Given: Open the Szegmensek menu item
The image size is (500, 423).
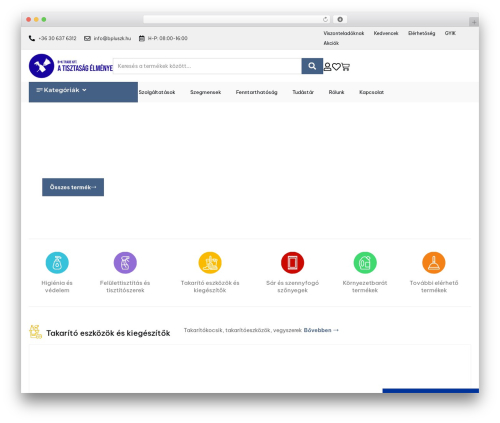Looking at the screenshot, I should (205, 92).
